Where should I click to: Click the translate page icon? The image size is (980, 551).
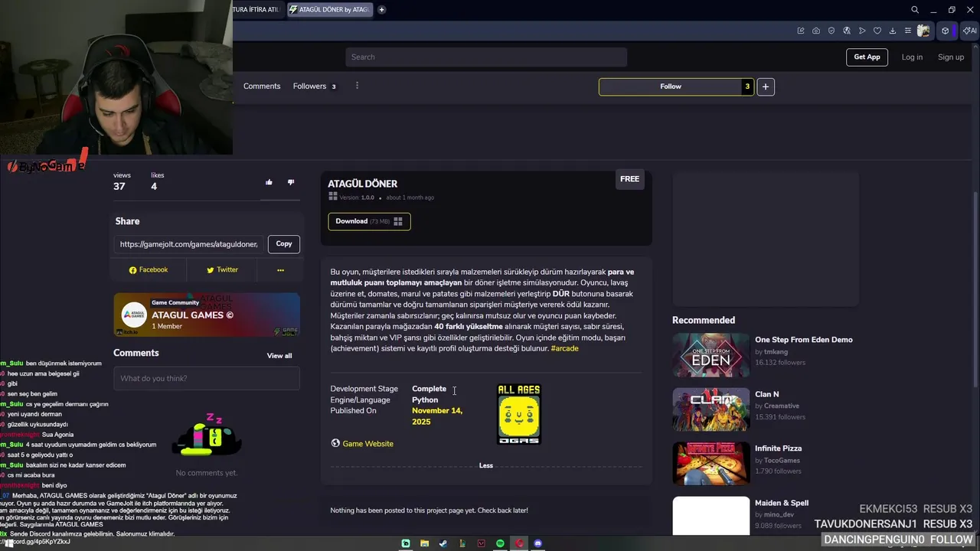click(x=847, y=31)
